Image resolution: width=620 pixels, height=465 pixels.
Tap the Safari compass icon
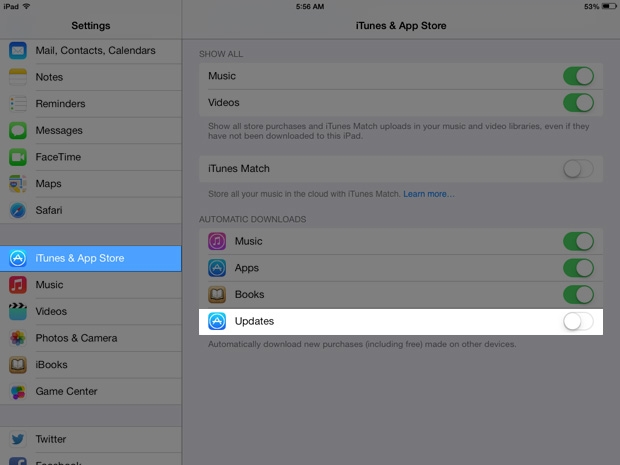click(18, 210)
